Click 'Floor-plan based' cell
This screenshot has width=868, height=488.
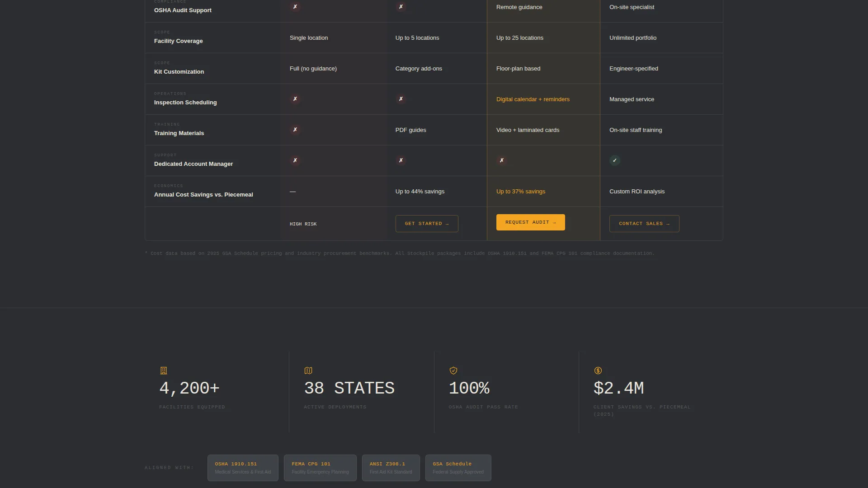(x=518, y=69)
